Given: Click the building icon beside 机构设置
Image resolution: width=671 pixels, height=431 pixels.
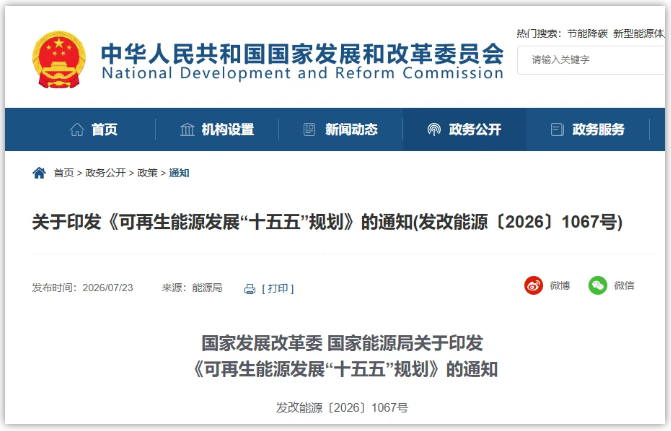Looking at the screenshot, I should [187, 129].
